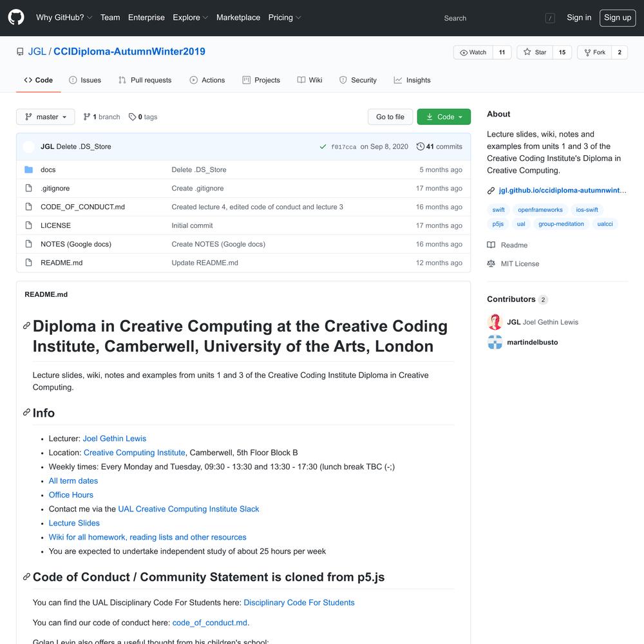The image size is (644, 644).
Task: Click martindelbusto contributor avatar
Action: point(495,342)
